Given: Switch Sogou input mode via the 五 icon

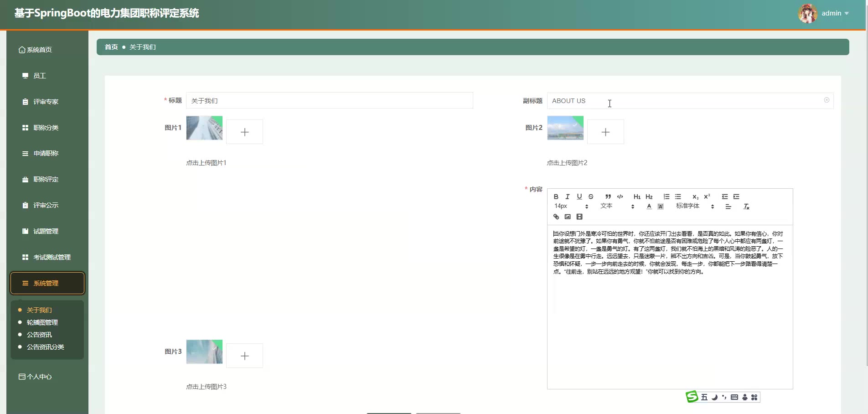Looking at the screenshot, I should click(704, 397).
